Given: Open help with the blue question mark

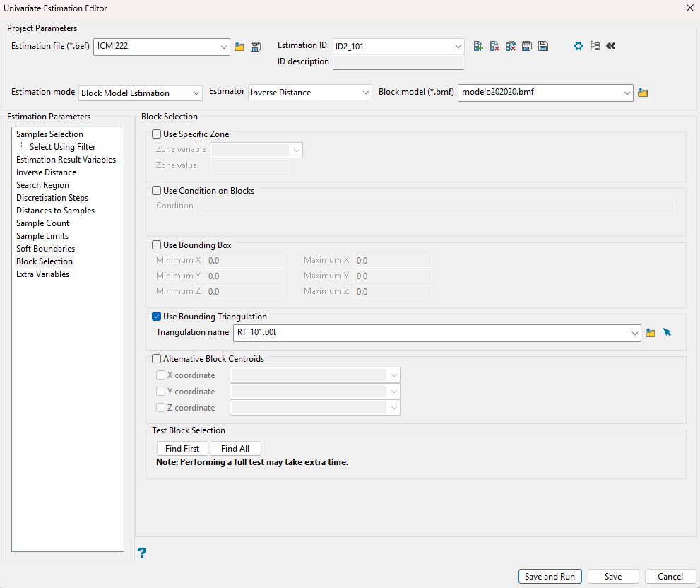Looking at the screenshot, I should 142,553.
